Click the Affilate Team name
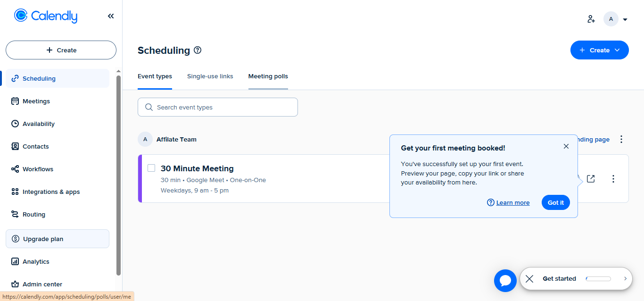 (x=176, y=139)
